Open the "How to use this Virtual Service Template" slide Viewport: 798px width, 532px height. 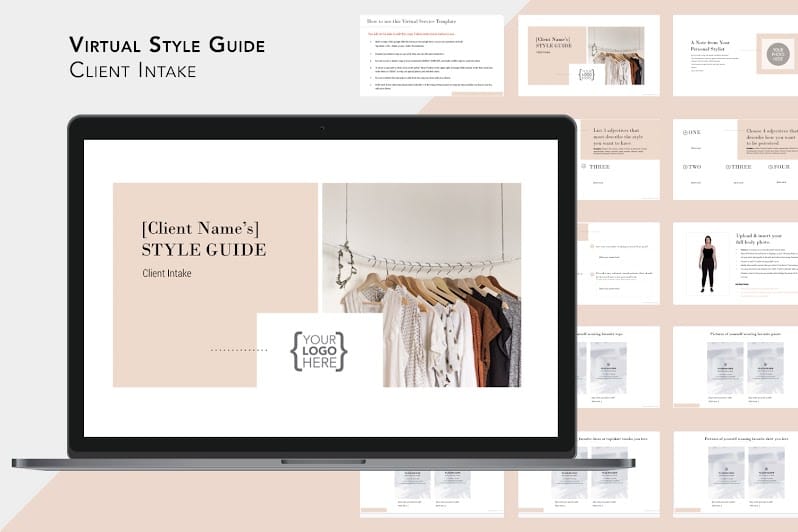coord(432,55)
